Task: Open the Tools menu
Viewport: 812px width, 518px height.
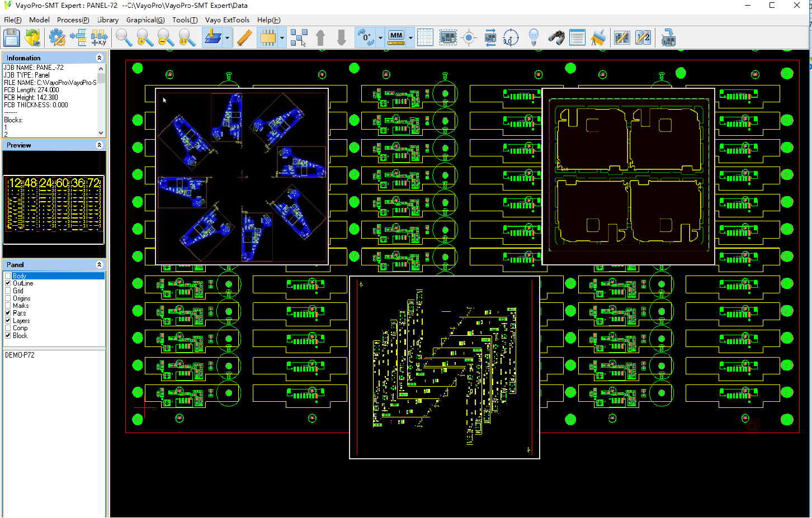Action: (x=185, y=20)
